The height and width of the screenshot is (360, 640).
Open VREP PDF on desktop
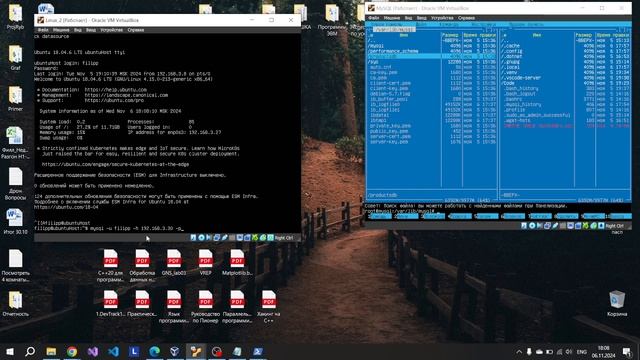(205, 262)
